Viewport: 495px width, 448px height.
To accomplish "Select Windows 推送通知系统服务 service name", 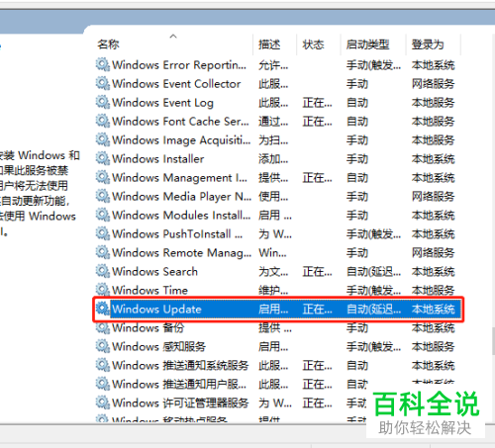I will (x=180, y=366).
